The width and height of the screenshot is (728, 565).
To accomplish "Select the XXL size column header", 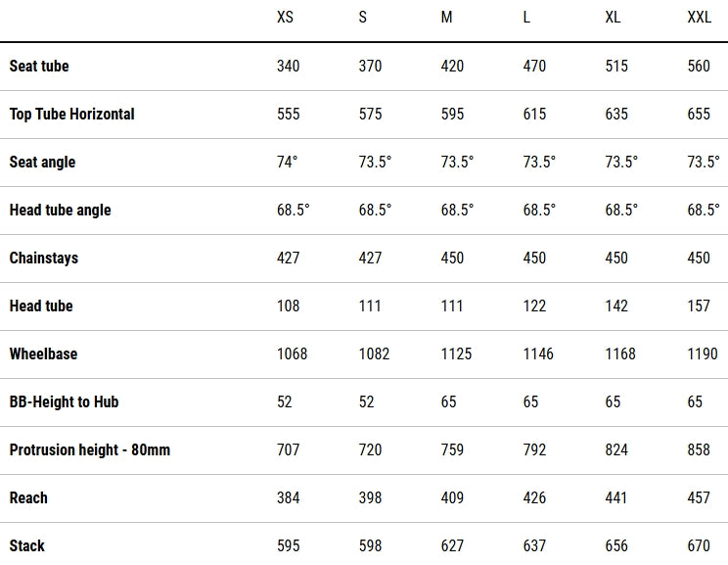I will [701, 18].
